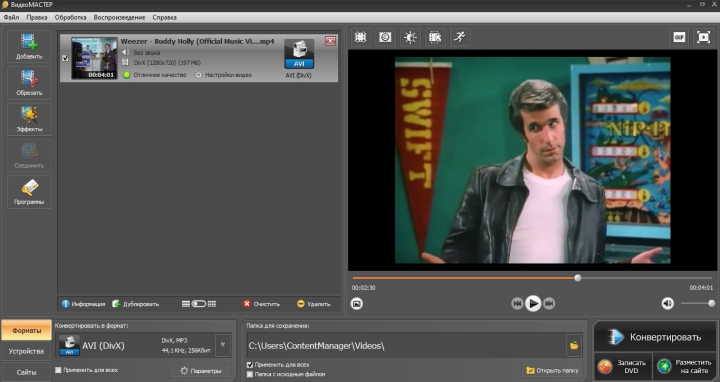Click the video preview image

pyautogui.click(x=533, y=160)
